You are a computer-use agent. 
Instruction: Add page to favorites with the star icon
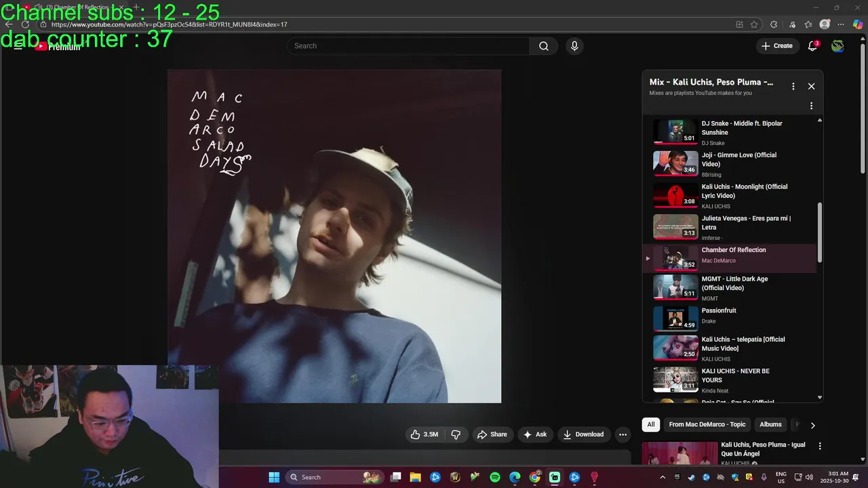[x=754, y=24]
